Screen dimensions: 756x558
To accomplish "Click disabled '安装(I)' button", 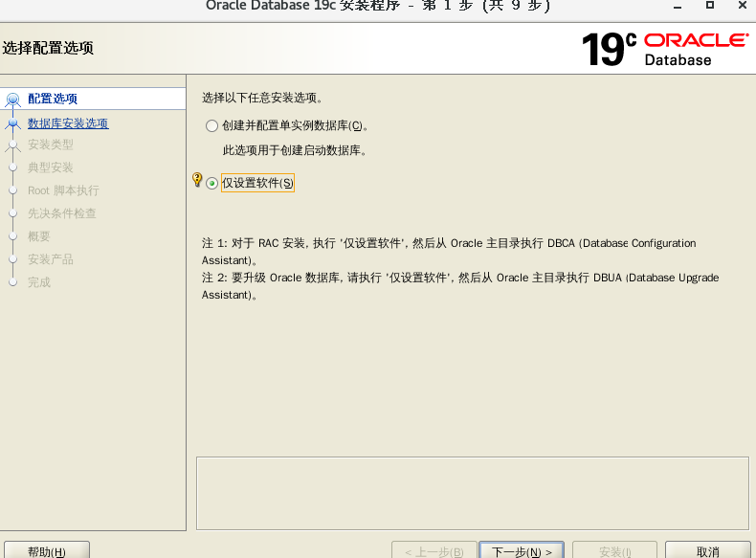I will click(x=614, y=550).
